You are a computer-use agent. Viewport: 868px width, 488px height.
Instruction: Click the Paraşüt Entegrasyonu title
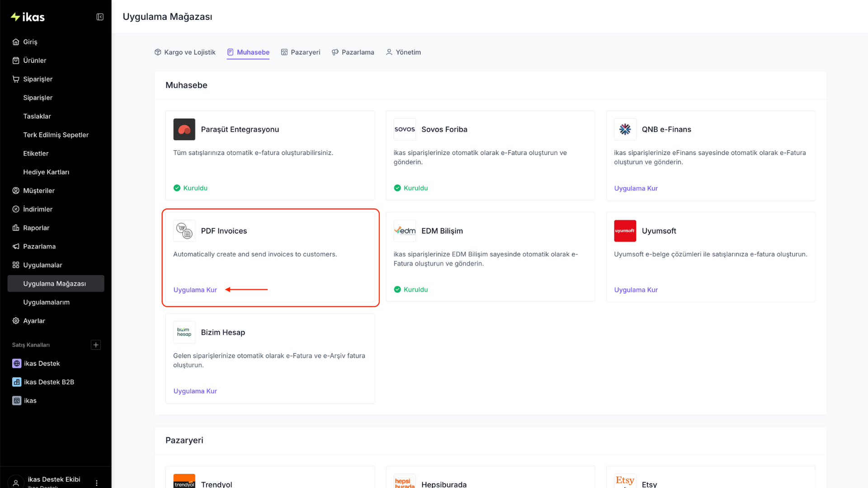(x=240, y=129)
